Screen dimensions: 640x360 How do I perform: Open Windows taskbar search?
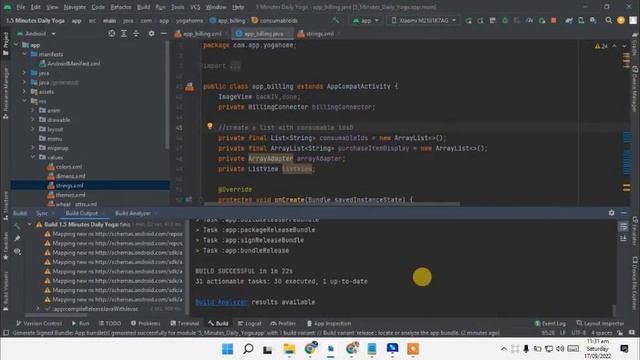tap(248, 349)
